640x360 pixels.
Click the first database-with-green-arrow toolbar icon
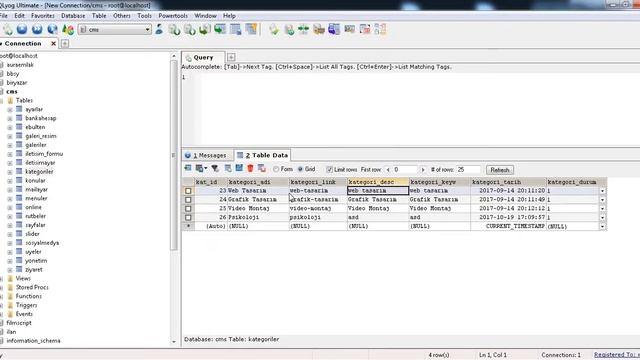click(174, 29)
